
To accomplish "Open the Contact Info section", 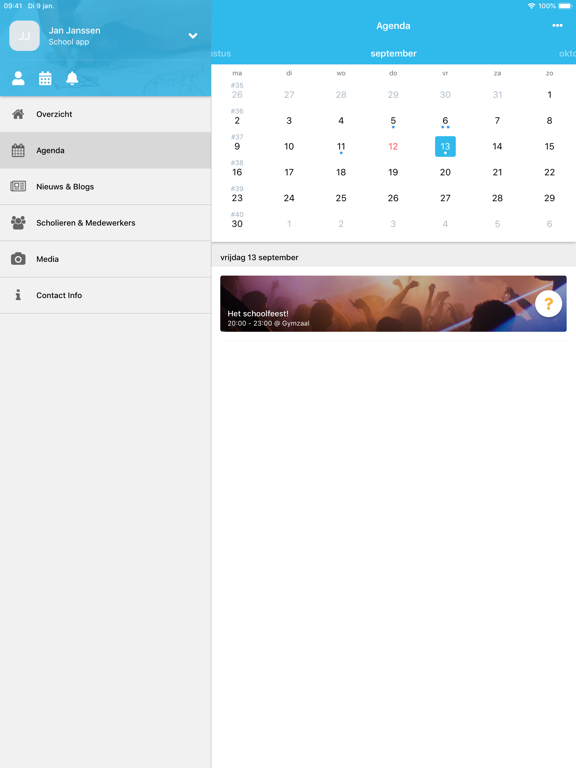I will coord(105,295).
